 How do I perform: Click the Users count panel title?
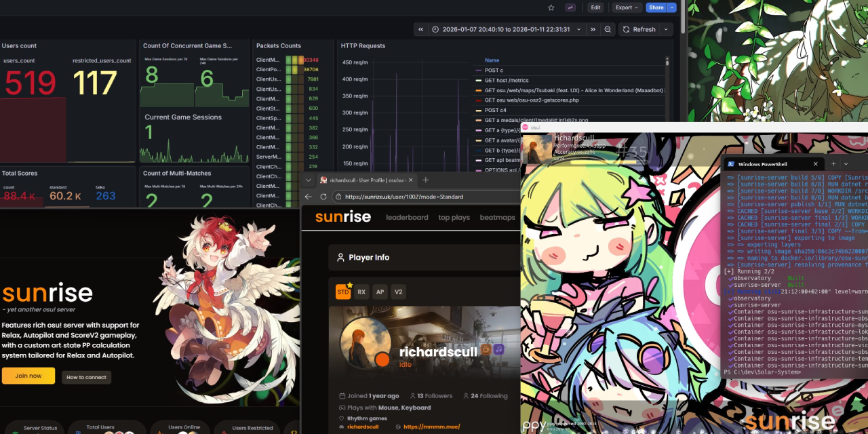pos(19,45)
